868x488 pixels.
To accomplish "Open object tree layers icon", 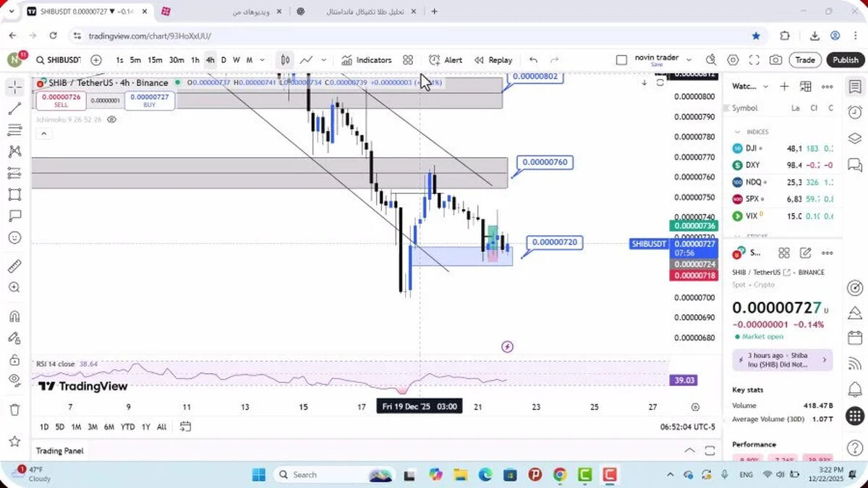I will tap(855, 138).
